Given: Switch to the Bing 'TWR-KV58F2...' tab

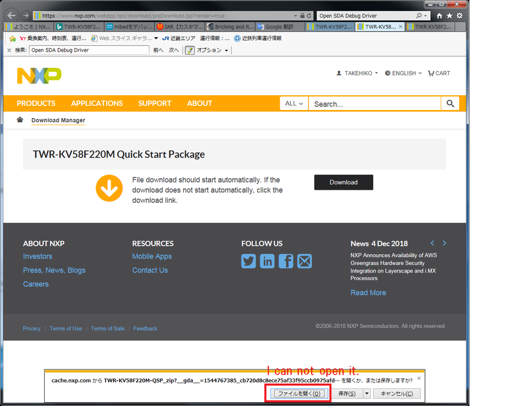Looking at the screenshot, I should point(79,27).
